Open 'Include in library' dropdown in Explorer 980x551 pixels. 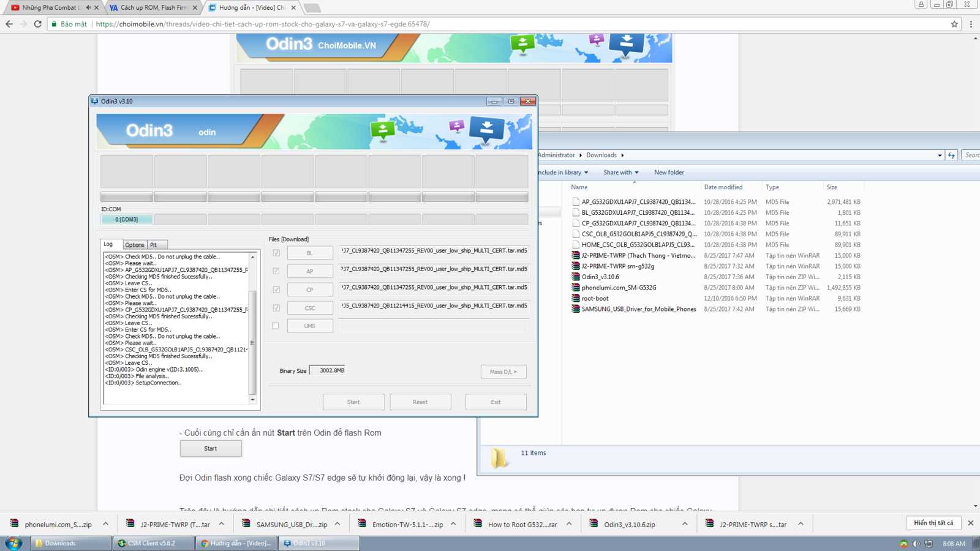pos(562,173)
